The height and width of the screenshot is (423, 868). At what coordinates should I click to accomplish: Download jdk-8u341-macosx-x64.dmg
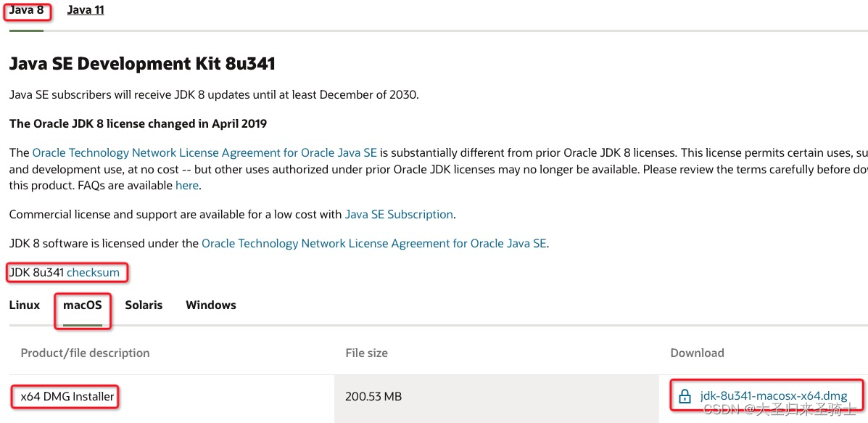(773, 396)
